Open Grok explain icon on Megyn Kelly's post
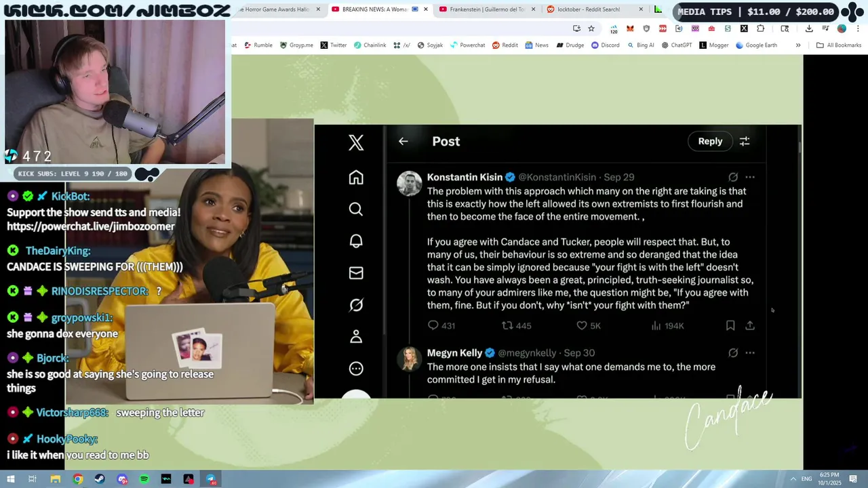The height and width of the screenshot is (488, 868). coord(733,352)
